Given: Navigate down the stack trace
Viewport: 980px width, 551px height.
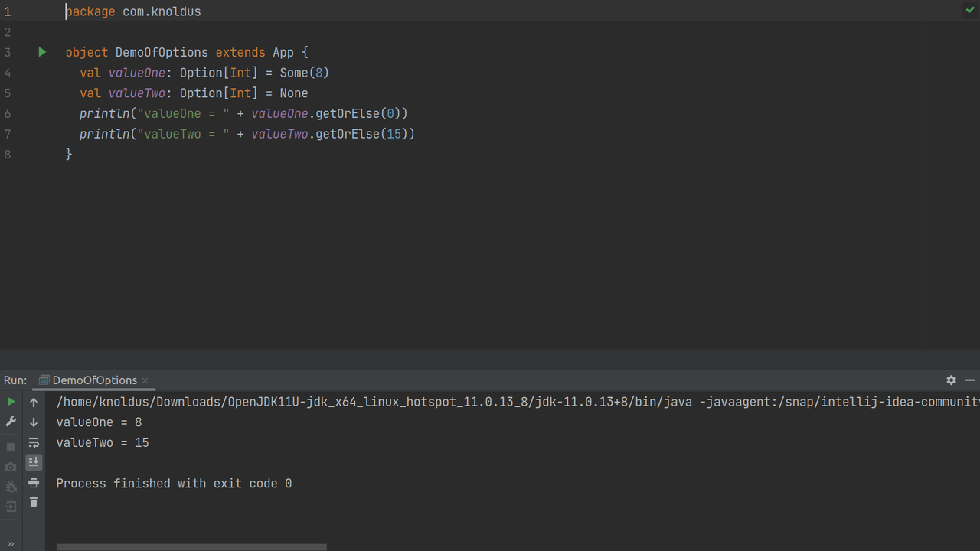Looking at the screenshot, I should tap(34, 422).
